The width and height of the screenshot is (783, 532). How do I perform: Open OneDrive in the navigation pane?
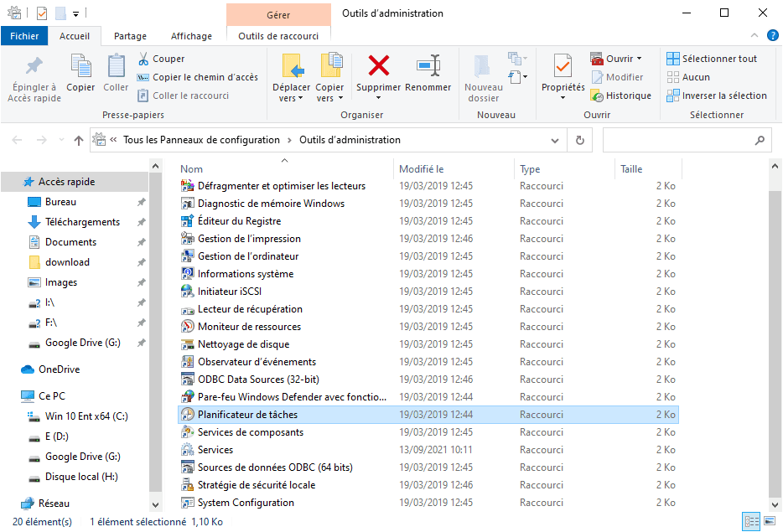[x=59, y=369]
